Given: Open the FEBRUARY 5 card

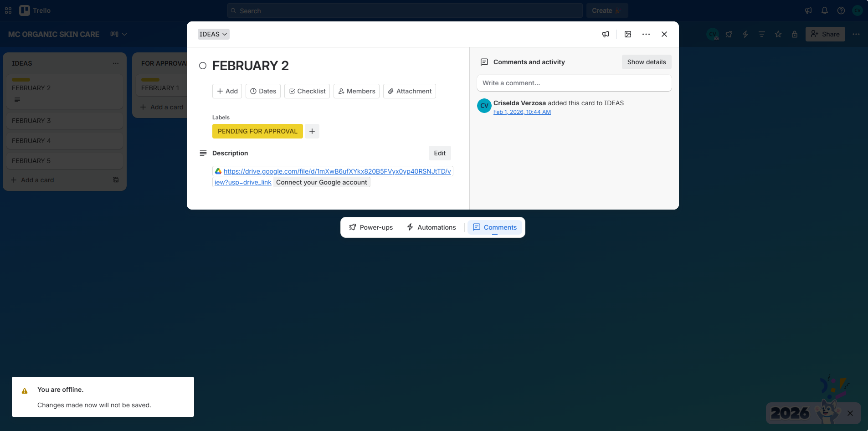Looking at the screenshot, I should pos(65,161).
